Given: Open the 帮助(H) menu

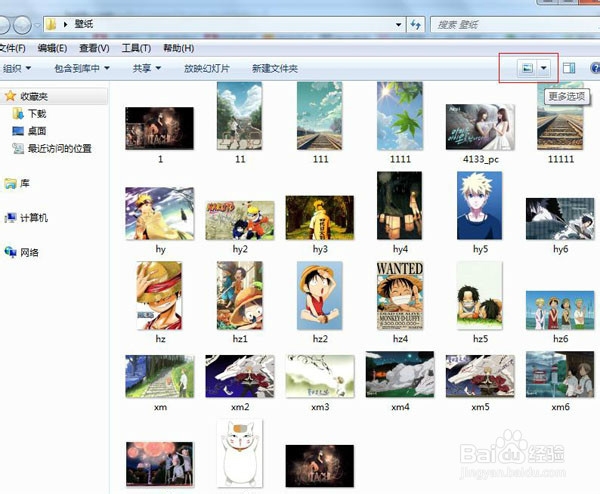Looking at the screenshot, I should click(x=179, y=48).
